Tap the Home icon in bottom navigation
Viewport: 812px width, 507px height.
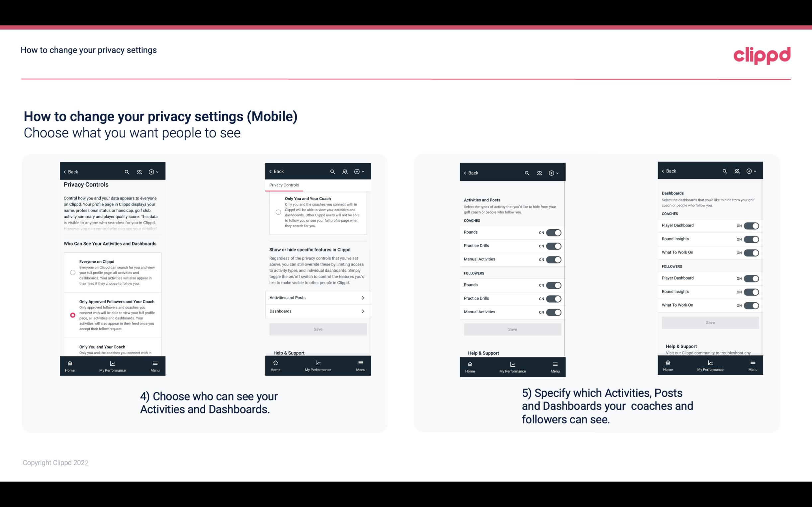click(70, 363)
